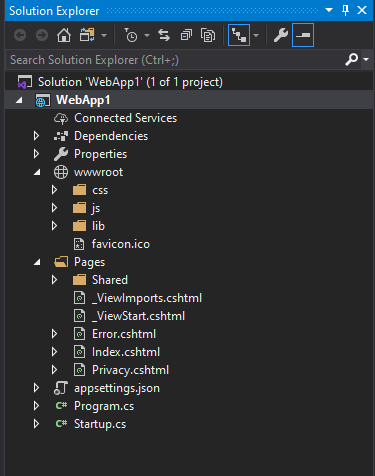The width and height of the screenshot is (375, 476).
Task: Open the views switcher dropdown arrow
Action: (x=104, y=35)
